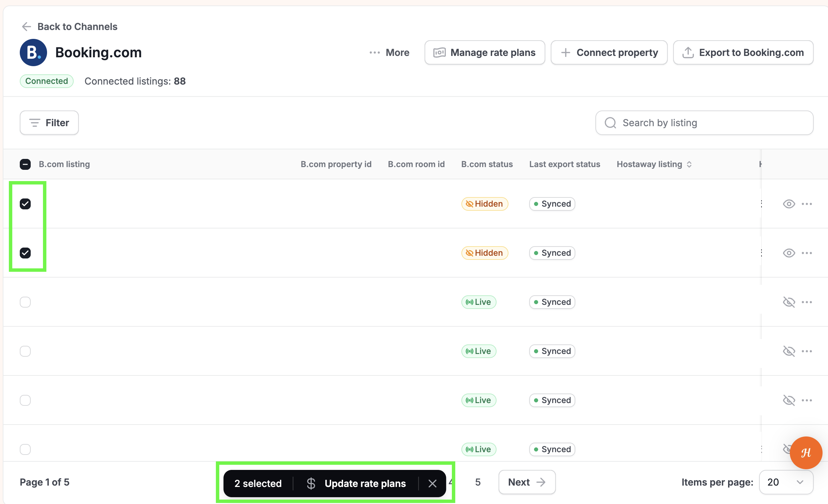The height and width of the screenshot is (504, 828).
Task: Check the second Live row's checkbox
Action: (x=25, y=351)
